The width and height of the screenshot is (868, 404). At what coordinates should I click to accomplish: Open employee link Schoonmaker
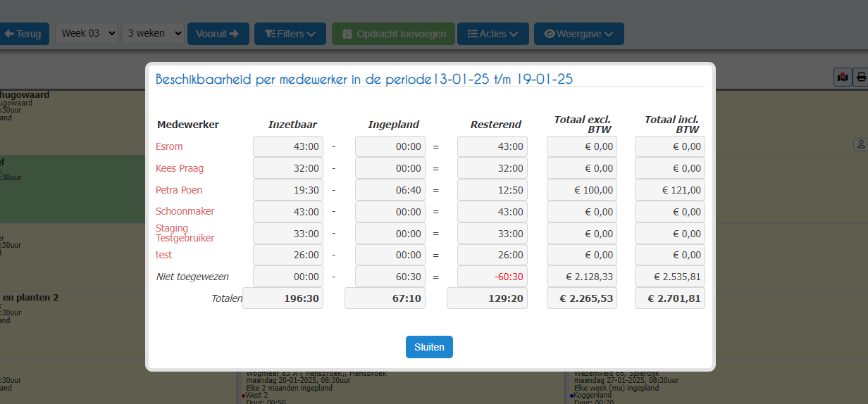pyautogui.click(x=185, y=211)
